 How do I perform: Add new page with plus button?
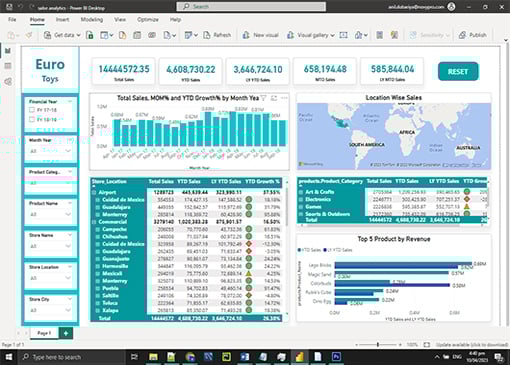click(66, 333)
